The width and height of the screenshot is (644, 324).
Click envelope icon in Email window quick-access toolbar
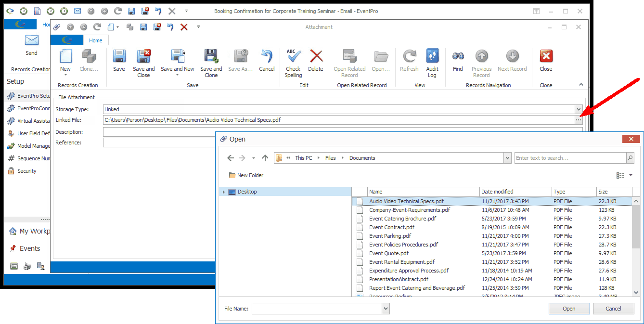click(x=77, y=11)
